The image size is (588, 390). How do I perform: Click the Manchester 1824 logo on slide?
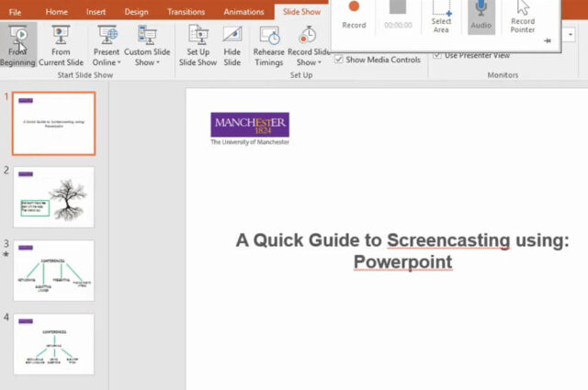250,125
